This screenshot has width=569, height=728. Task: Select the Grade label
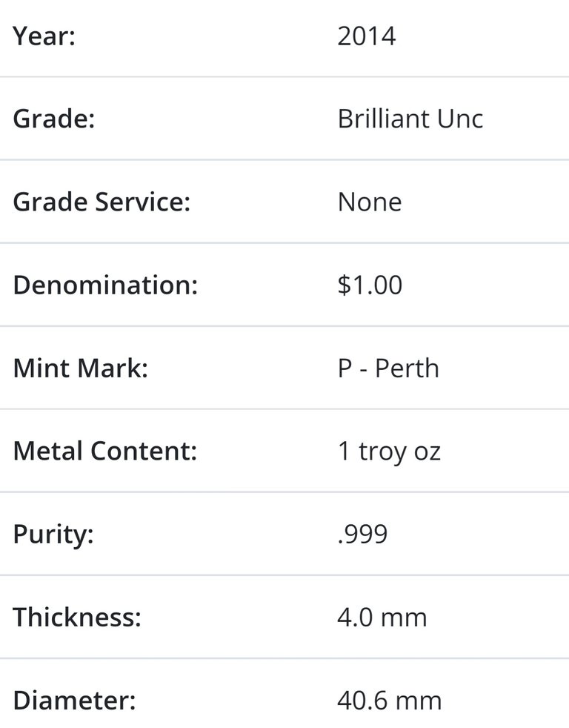(x=54, y=119)
